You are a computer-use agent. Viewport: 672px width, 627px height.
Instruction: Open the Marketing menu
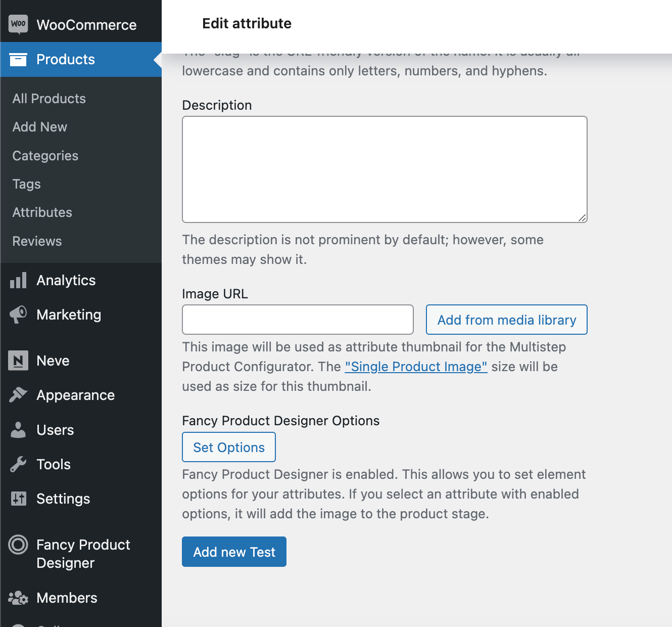coord(81,315)
